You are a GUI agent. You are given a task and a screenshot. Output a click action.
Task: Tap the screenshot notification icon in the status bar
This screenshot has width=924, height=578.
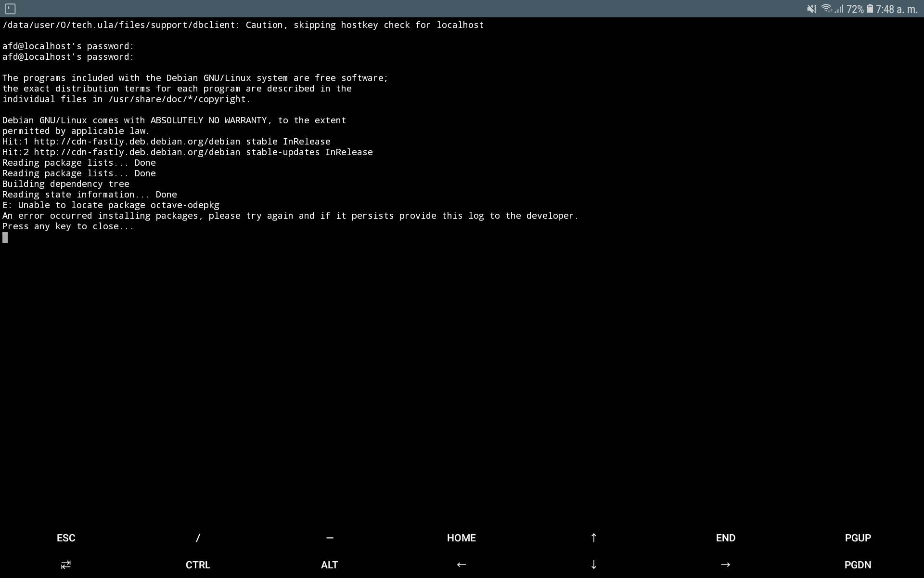(10, 9)
